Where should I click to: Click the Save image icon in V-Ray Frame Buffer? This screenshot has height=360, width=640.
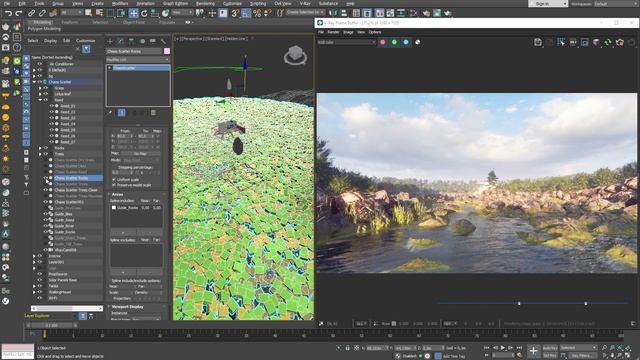[538, 42]
